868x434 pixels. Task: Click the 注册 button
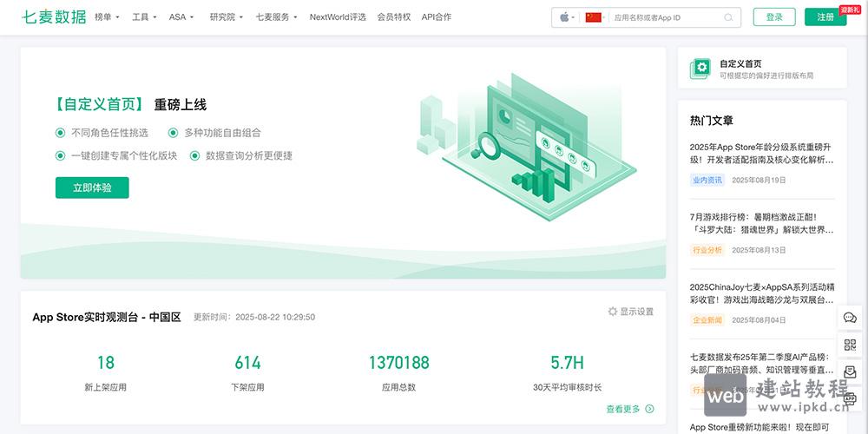point(825,17)
